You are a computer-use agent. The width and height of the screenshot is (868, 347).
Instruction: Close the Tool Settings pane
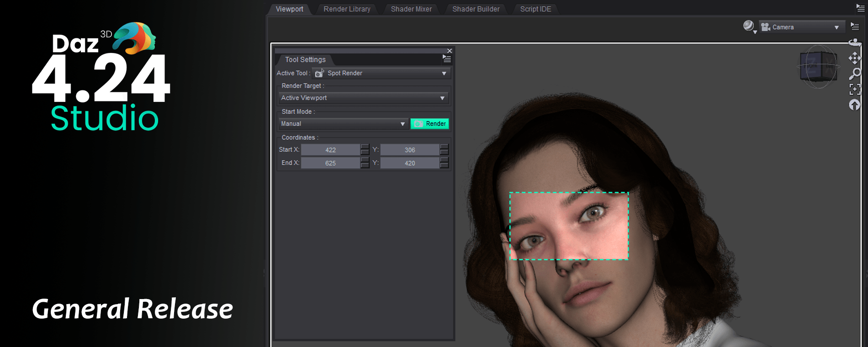[x=450, y=51]
